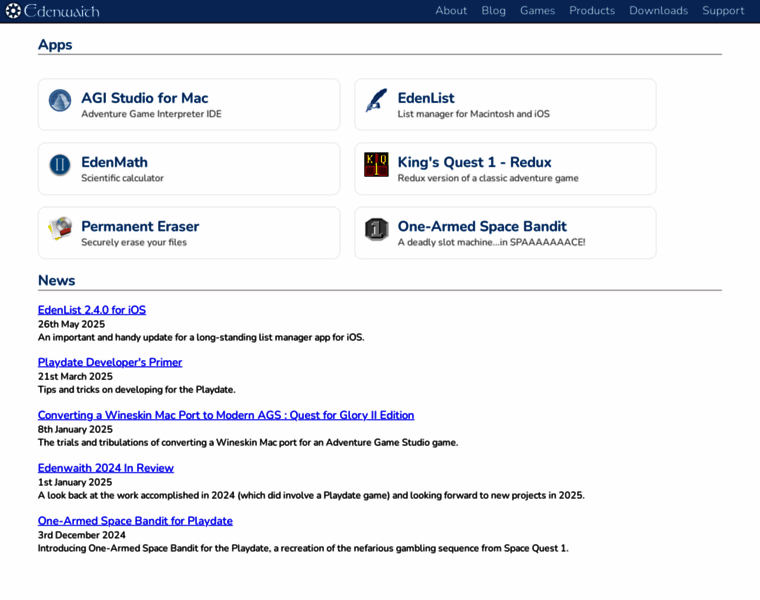This screenshot has width=760, height=600.
Task: Click the '8th January 2025' date
Action: pyautogui.click(x=75, y=429)
